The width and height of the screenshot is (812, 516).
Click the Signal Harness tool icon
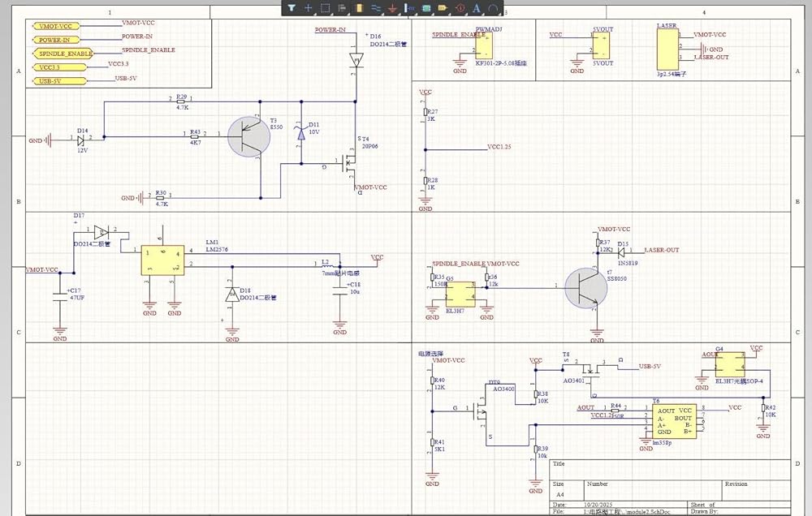point(409,8)
